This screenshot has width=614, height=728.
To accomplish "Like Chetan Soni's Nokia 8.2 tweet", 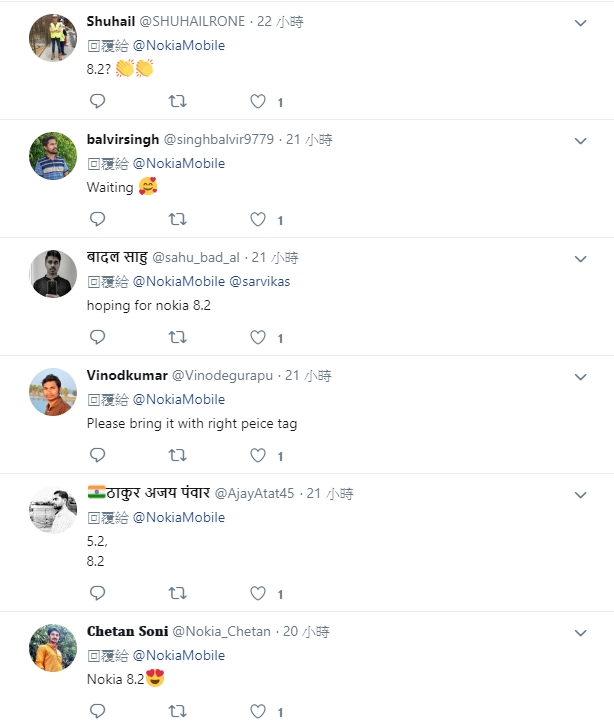I will coord(258,711).
